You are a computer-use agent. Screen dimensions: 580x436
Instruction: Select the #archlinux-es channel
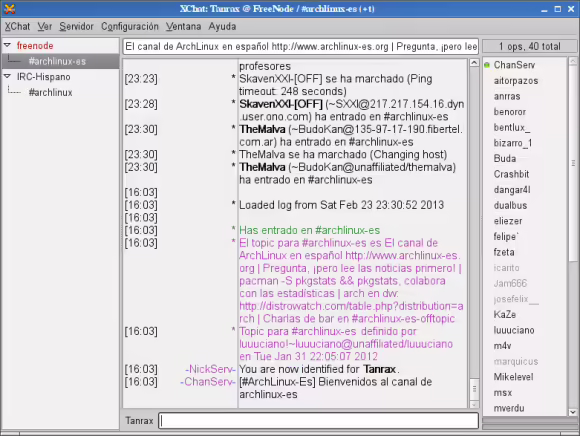tap(57, 61)
